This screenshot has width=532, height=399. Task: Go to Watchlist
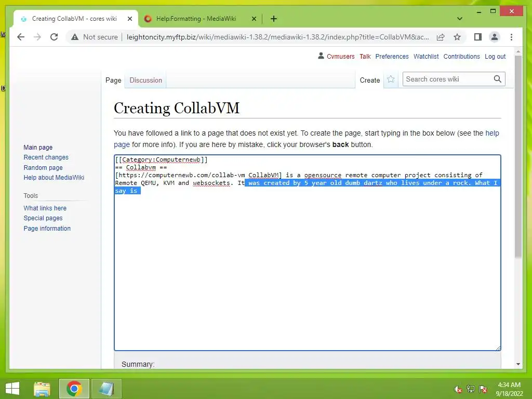point(426,56)
